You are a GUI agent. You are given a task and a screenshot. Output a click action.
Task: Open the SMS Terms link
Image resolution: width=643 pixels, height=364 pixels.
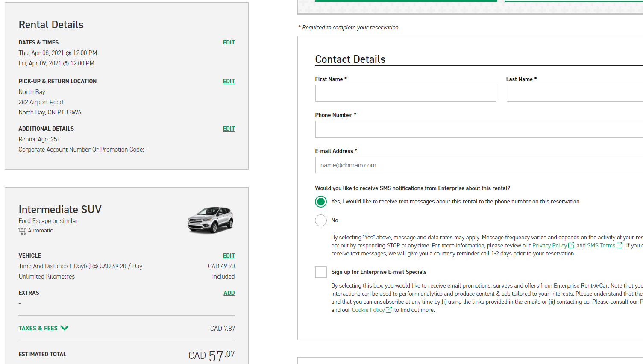tap(601, 245)
